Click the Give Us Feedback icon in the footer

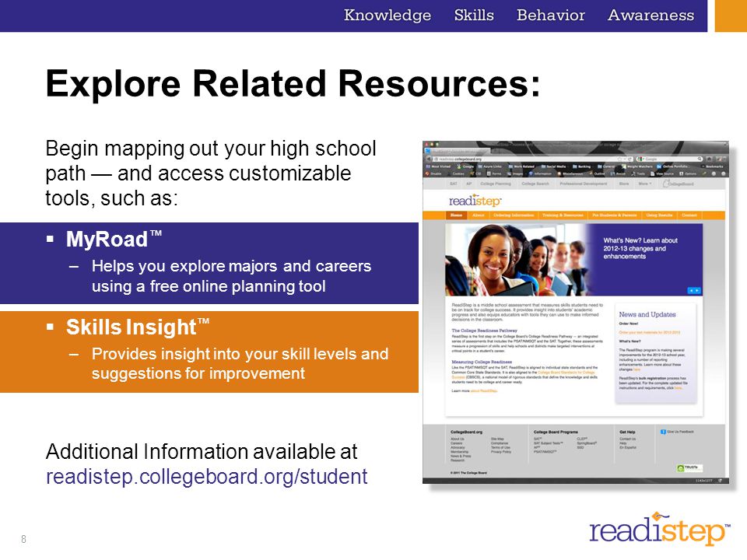[663, 432]
